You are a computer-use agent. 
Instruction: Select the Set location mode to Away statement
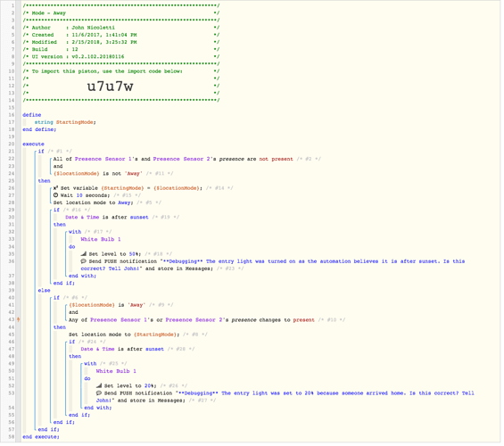(93, 203)
